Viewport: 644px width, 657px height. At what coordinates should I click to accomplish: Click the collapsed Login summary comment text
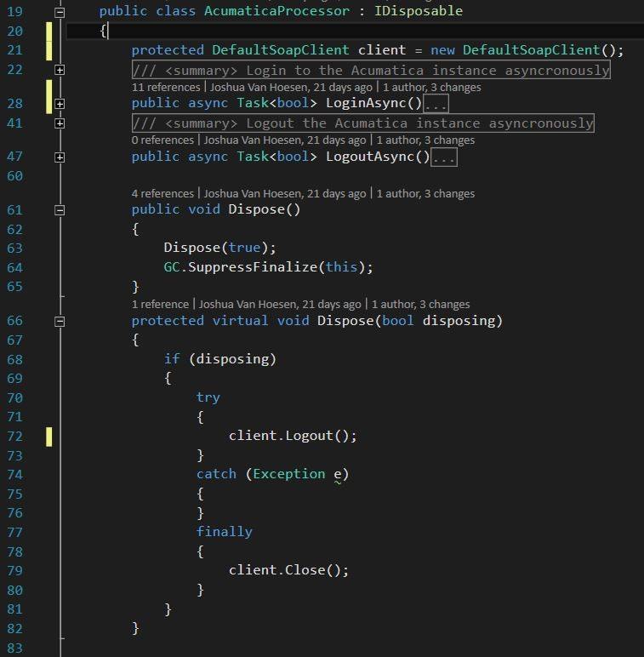pos(371,70)
